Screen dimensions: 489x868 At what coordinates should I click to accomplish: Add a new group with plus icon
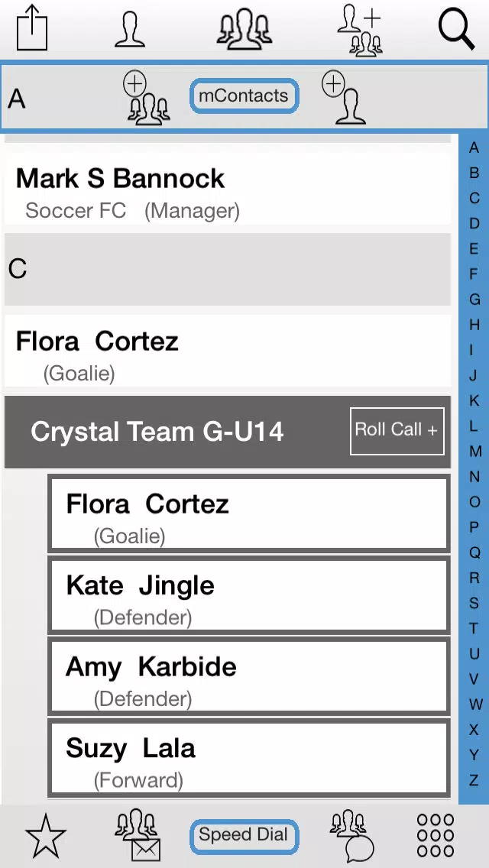tap(146, 98)
